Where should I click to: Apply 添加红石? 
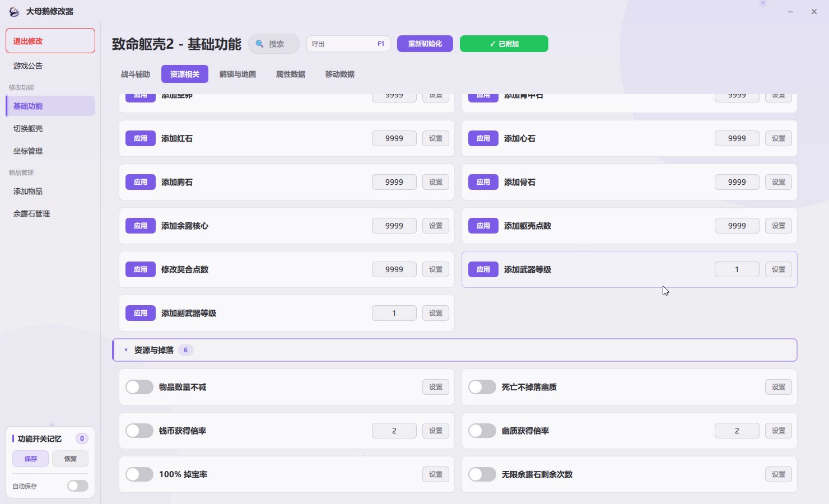click(x=141, y=138)
